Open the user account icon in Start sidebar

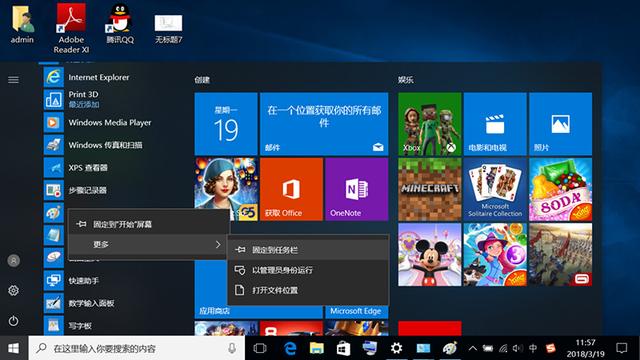pyautogui.click(x=13, y=260)
